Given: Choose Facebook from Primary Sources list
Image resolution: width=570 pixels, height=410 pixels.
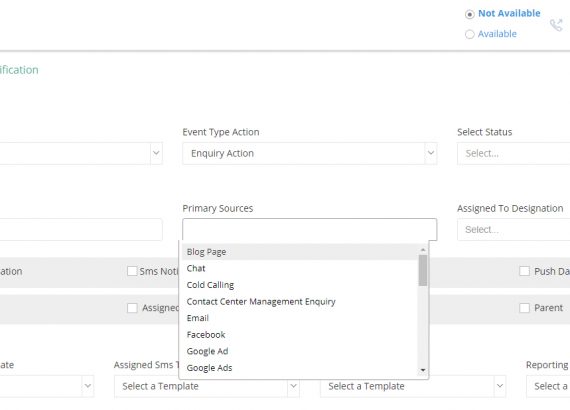Looking at the screenshot, I should point(300,334).
